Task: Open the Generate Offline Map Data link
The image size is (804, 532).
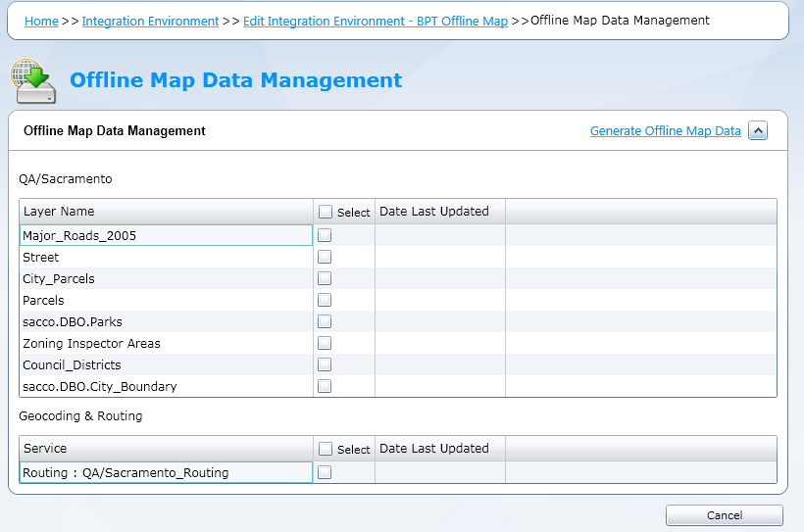Action: click(665, 131)
